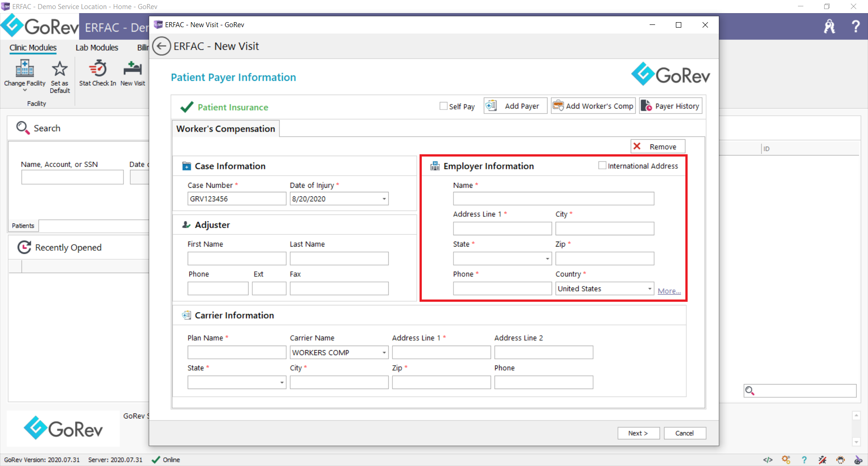The width and height of the screenshot is (868, 466).
Task: Click the Payer History button label
Action: [677, 106]
